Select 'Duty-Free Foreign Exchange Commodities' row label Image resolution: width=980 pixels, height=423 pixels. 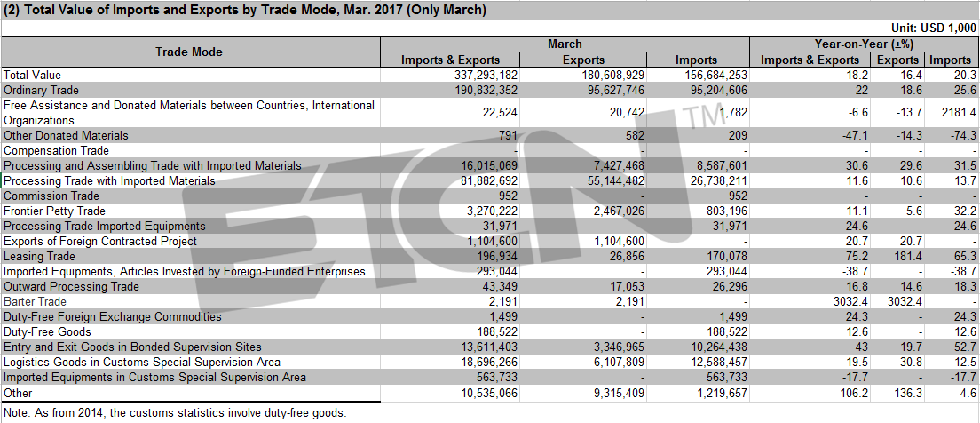113,316
